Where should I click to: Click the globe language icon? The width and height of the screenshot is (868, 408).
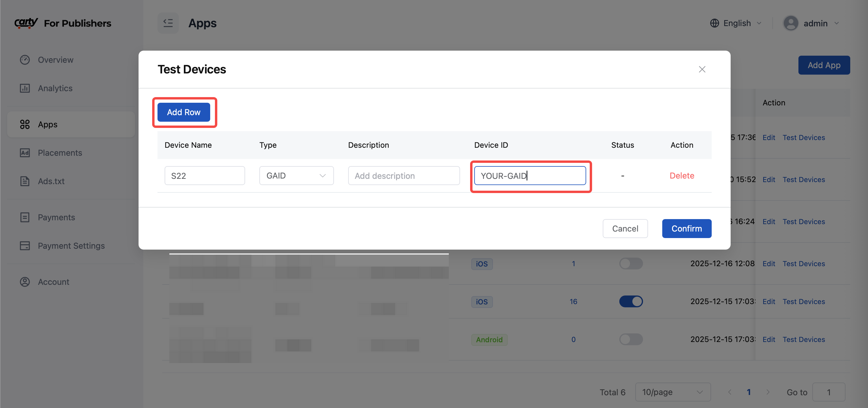click(714, 23)
